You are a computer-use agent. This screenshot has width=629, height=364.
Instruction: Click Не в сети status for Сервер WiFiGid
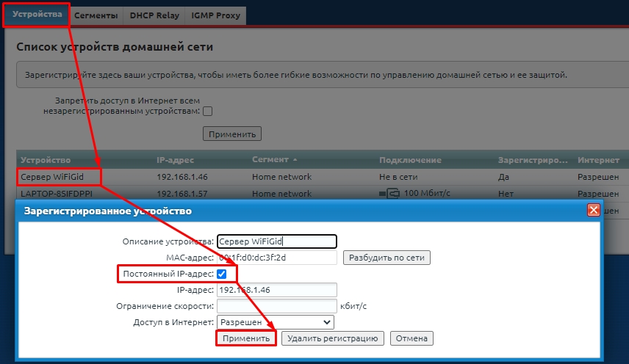pos(398,177)
